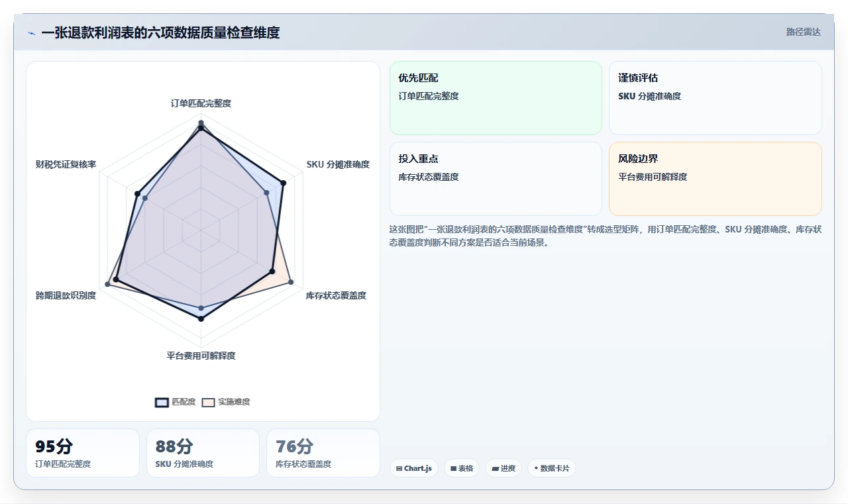848x504 pixels.
Task: Click the lightning icon beside the title
Action: (31, 33)
